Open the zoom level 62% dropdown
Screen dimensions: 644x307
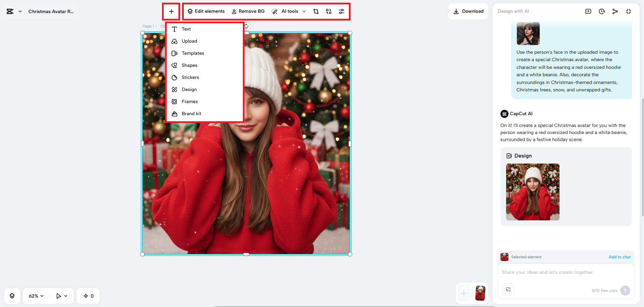pos(35,296)
